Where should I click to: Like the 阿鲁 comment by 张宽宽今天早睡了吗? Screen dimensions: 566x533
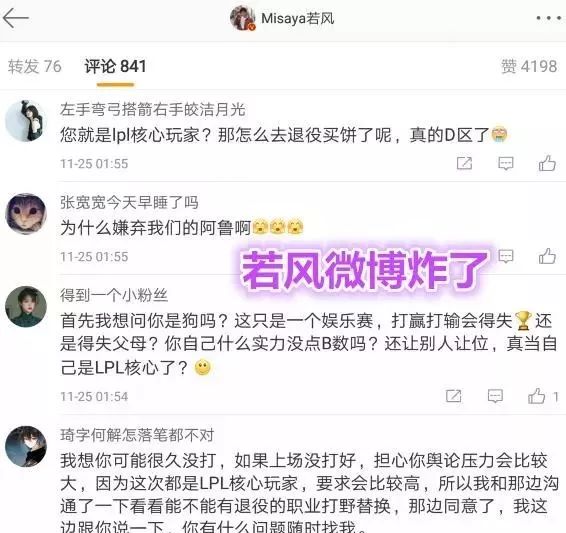(x=547, y=256)
